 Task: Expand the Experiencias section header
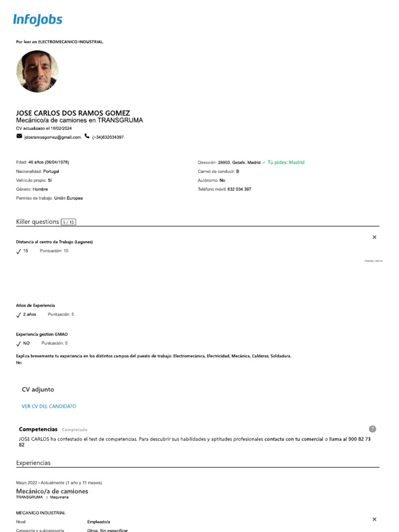[33, 462]
